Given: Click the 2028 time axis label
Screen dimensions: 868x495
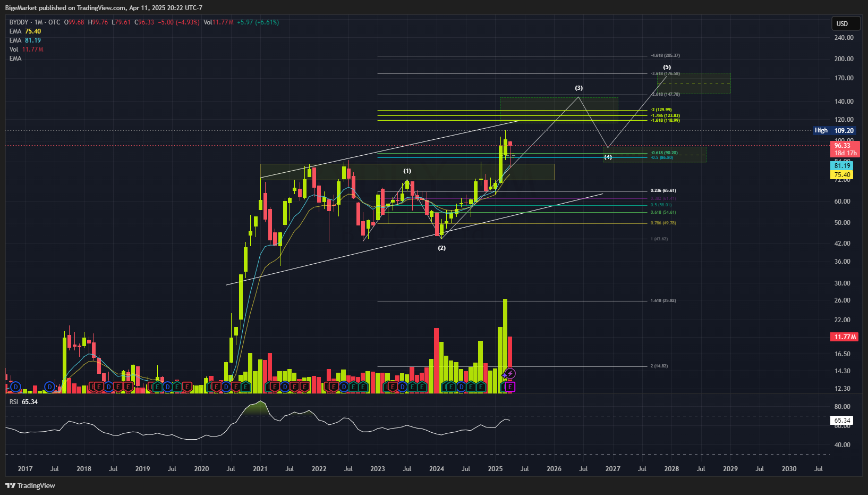Looking at the screenshot, I should pyautogui.click(x=671, y=469).
